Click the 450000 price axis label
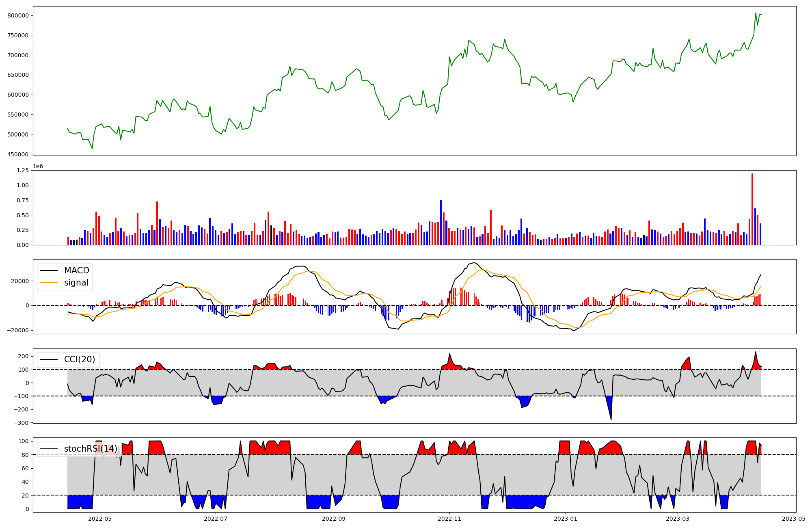 point(18,154)
